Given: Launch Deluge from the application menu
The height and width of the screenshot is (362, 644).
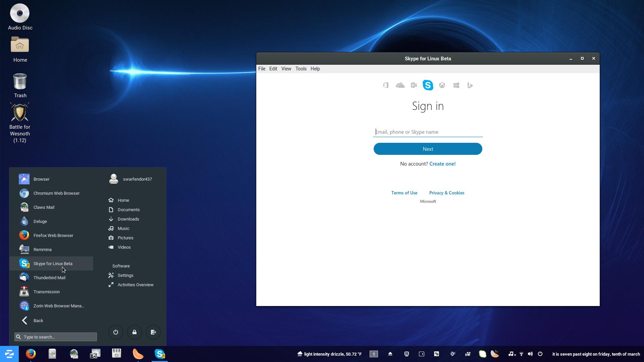Looking at the screenshot, I should (40, 221).
